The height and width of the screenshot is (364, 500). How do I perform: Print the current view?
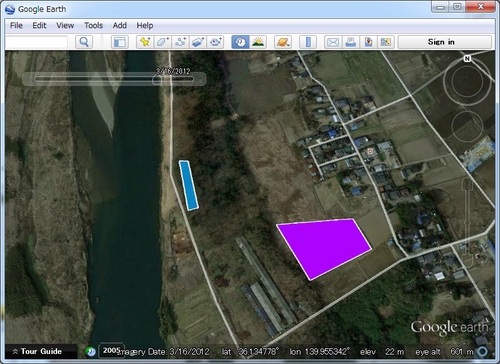(x=350, y=42)
